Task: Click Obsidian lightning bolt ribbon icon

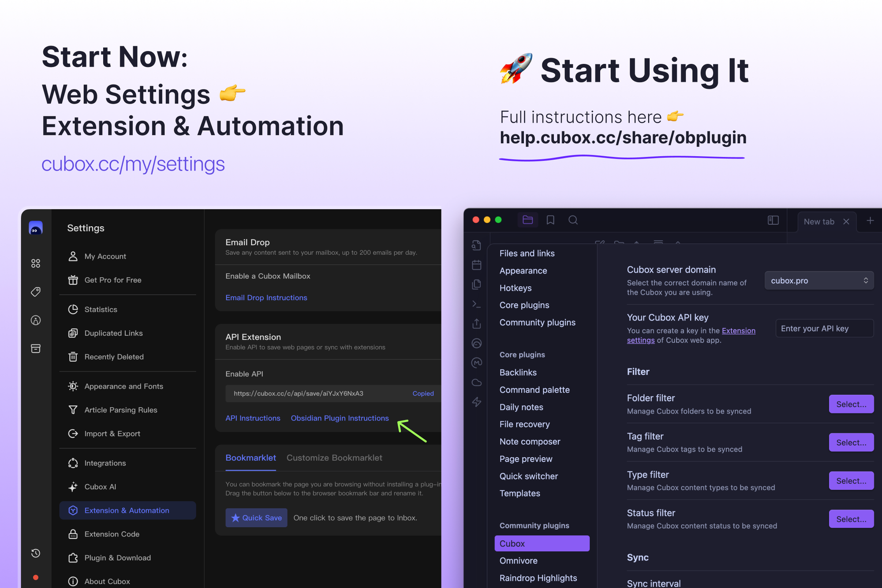Action: 477,402
